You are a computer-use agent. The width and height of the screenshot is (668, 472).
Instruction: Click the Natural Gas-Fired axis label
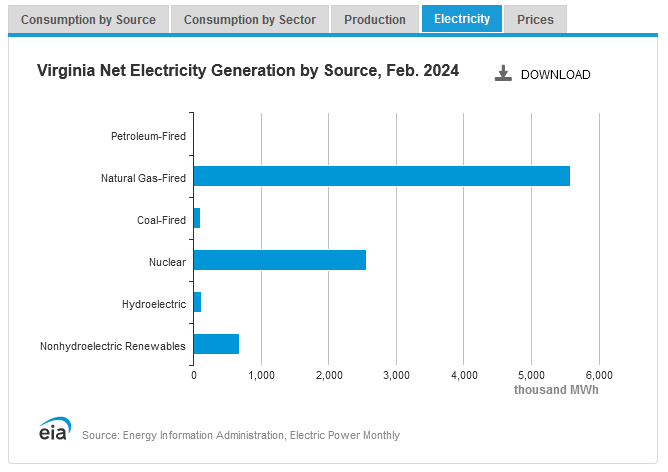coord(143,178)
